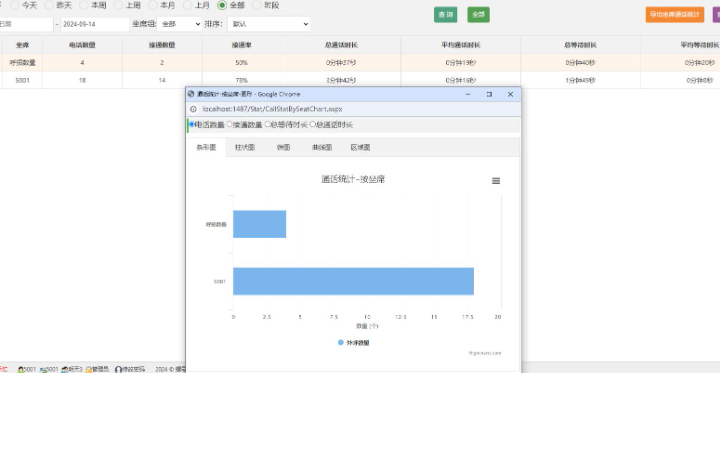Click the chart title 通话统计-按坐席
Screen dimensions: 720x450
click(x=353, y=179)
